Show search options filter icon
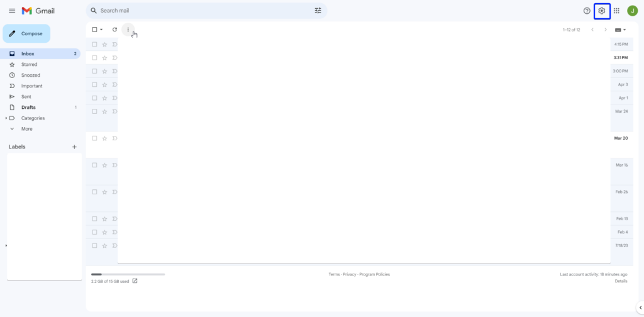The width and height of the screenshot is (644, 317). (x=318, y=11)
